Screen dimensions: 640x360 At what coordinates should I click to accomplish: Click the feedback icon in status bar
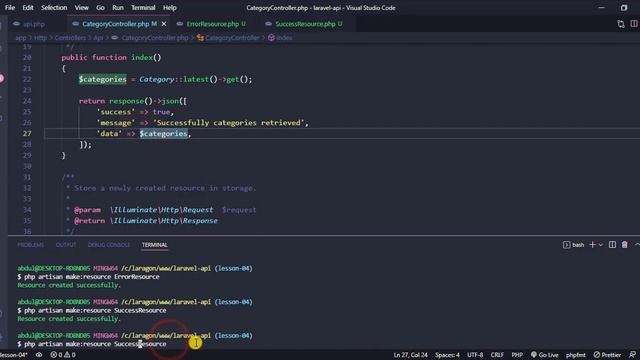633,355
